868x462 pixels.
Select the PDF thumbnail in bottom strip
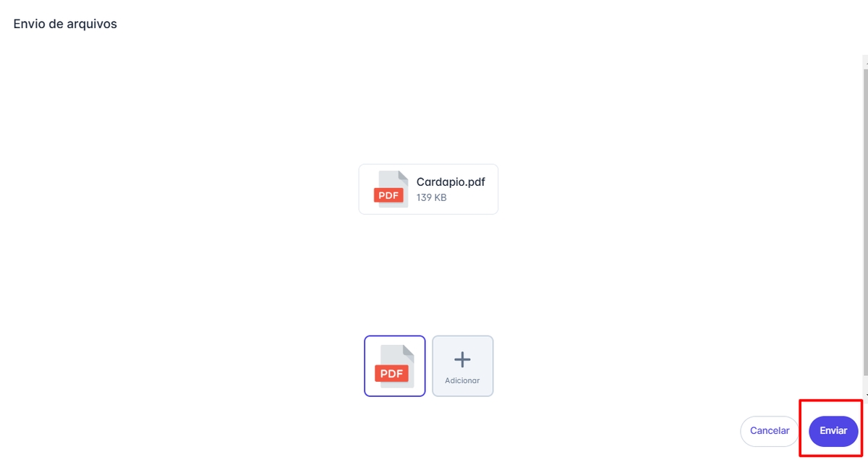click(x=395, y=366)
